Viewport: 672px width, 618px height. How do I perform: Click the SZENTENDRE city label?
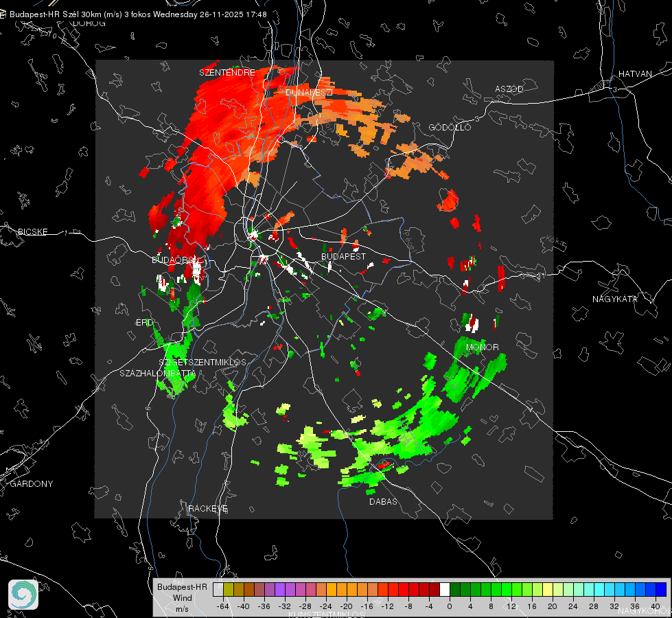227,73
